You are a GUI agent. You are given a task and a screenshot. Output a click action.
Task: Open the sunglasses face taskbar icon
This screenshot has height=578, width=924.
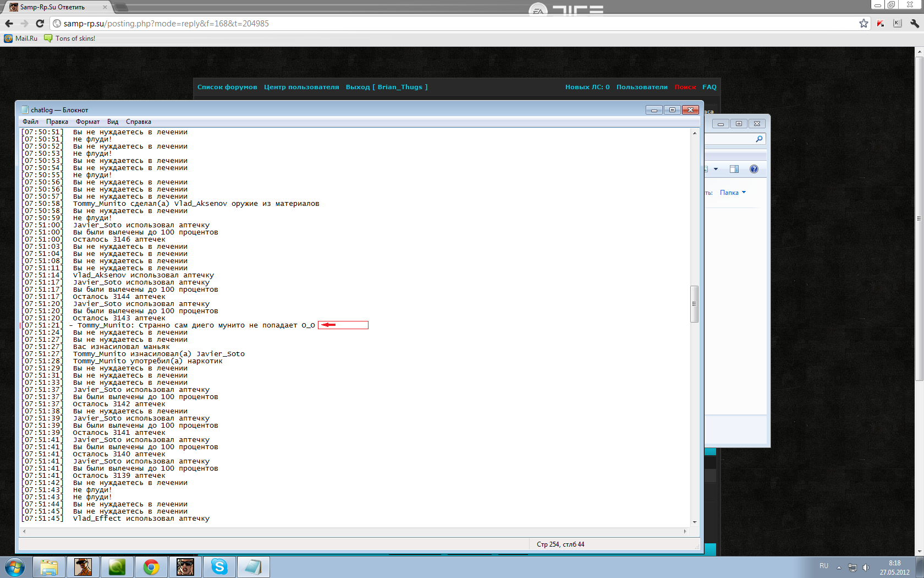185,567
